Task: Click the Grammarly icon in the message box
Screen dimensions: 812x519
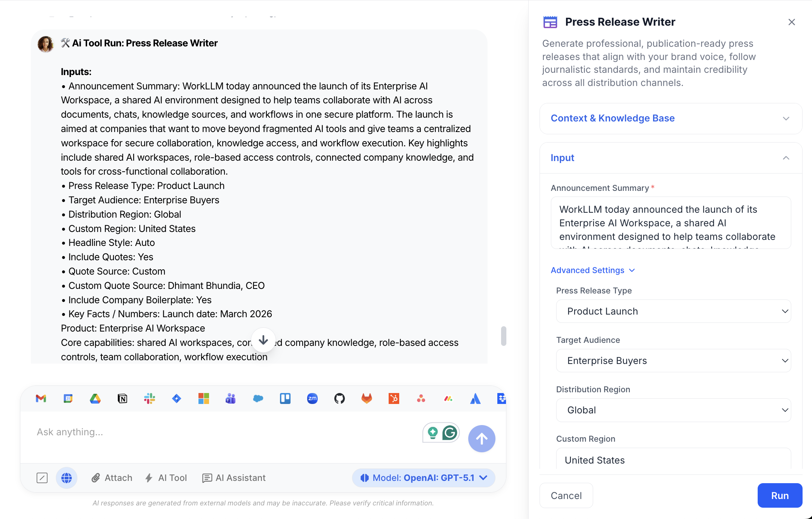Action: pyautogui.click(x=449, y=433)
